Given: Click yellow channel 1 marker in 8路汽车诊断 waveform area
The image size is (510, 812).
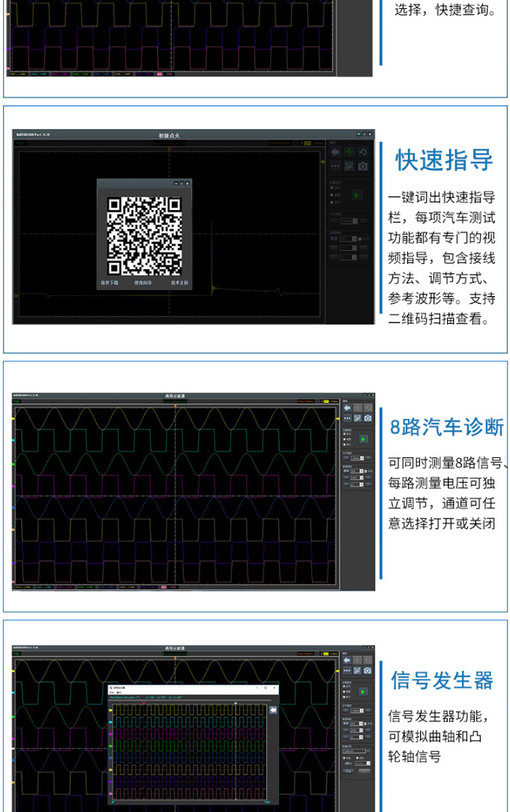Looking at the screenshot, I should coord(13,418).
